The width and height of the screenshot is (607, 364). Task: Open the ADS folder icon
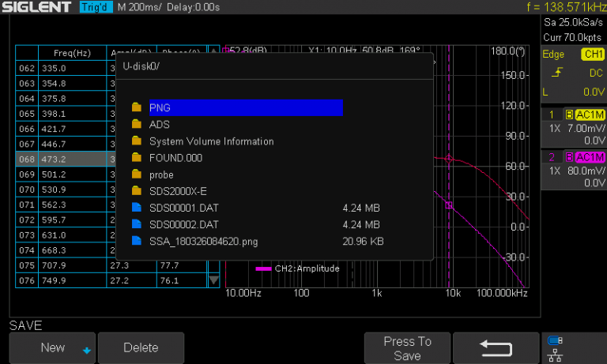point(137,125)
